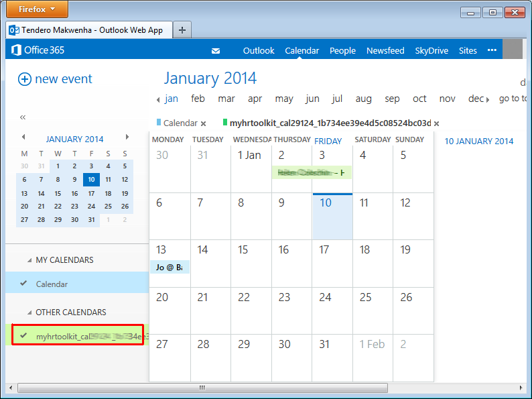Open the more options ellipsis in navigation bar
Viewport: 532px width, 399px height.
pos(492,50)
